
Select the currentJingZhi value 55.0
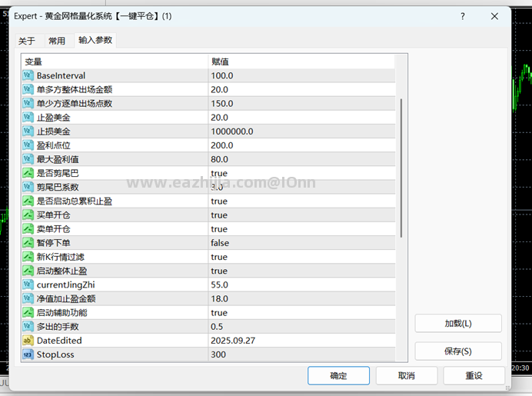220,285
